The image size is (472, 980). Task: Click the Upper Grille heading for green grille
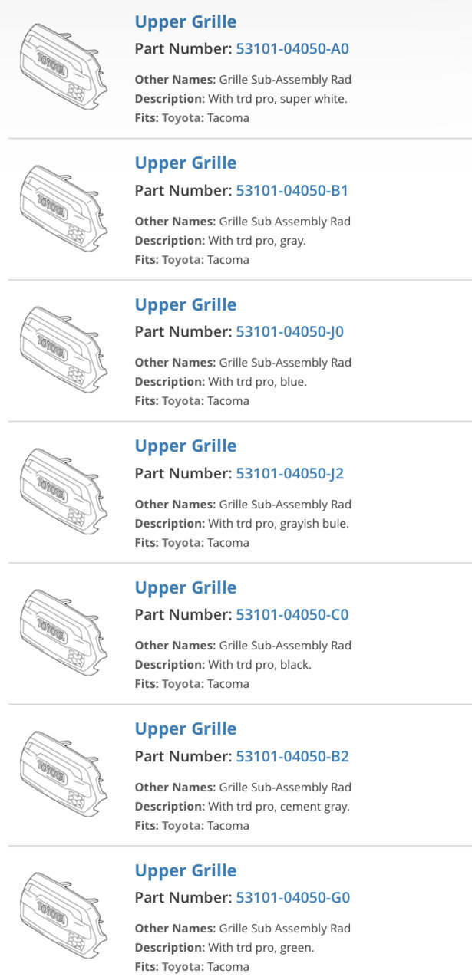click(x=186, y=871)
